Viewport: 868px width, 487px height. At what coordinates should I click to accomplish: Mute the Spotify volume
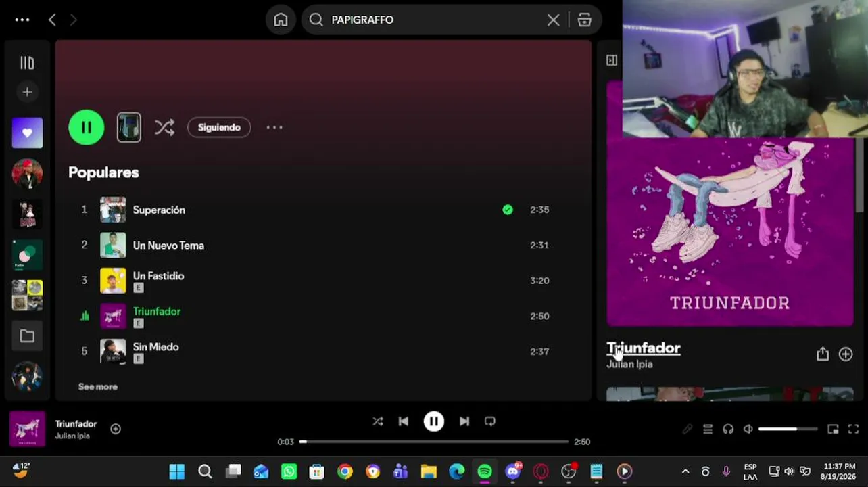coord(748,429)
